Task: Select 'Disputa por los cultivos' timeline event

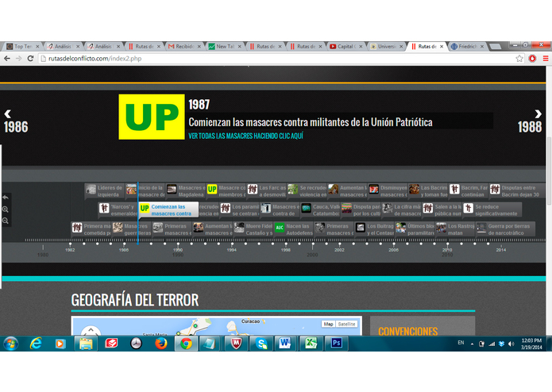Action: (361, 210)
